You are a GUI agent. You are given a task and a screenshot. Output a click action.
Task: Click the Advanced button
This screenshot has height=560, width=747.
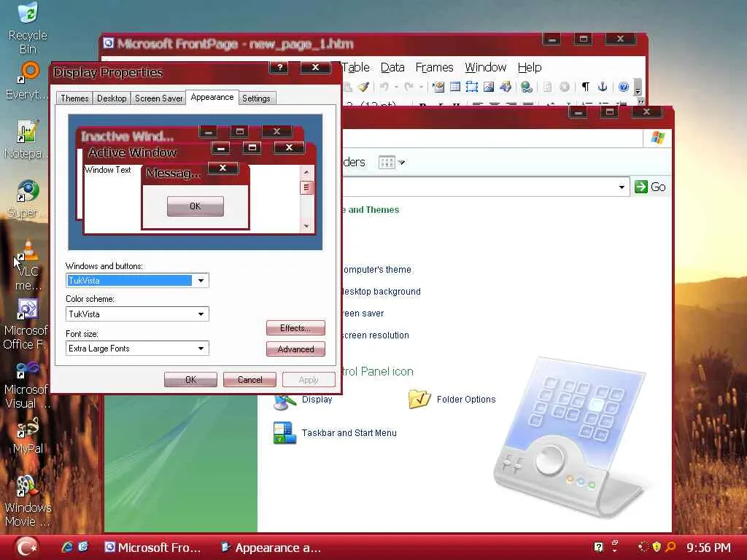tap(295, 349)
